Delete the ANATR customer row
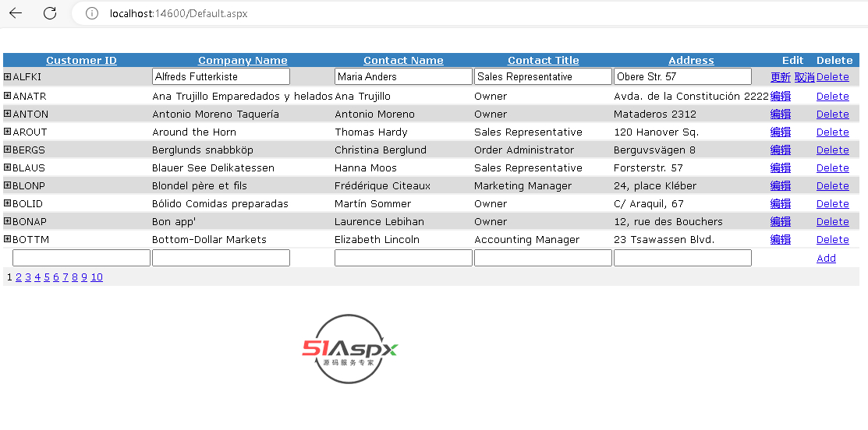The image size is (868, 430). 833,96
